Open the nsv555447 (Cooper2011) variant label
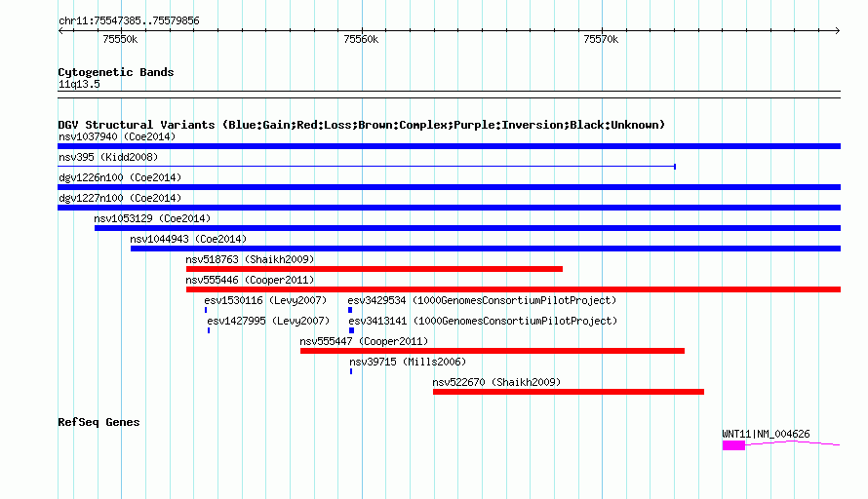The height and width of the screenshot is (499, 868). [x=364, y=341]
